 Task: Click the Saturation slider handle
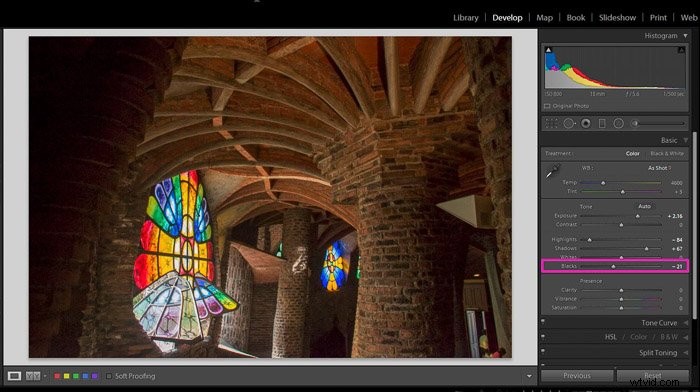621,308
